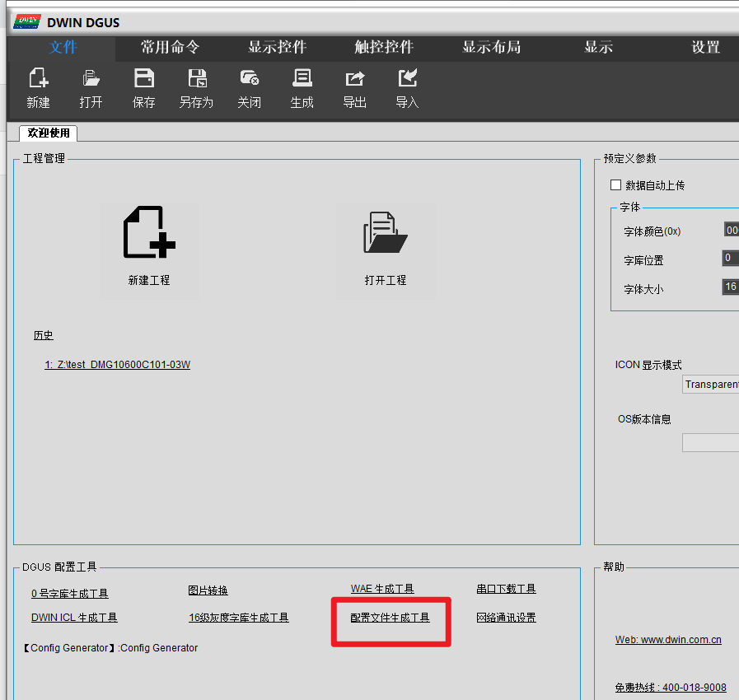Visit the Web: www.dwin.com.cn link

click(x=668, y=640)
